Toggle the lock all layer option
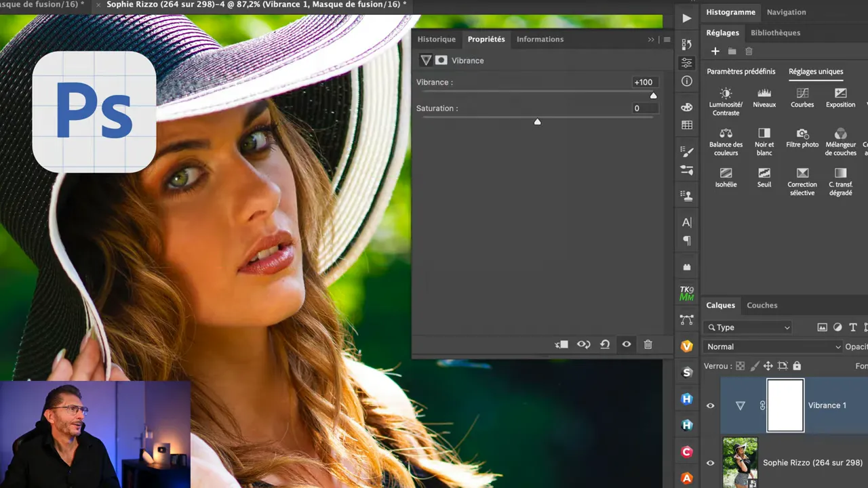 point(797,366)
